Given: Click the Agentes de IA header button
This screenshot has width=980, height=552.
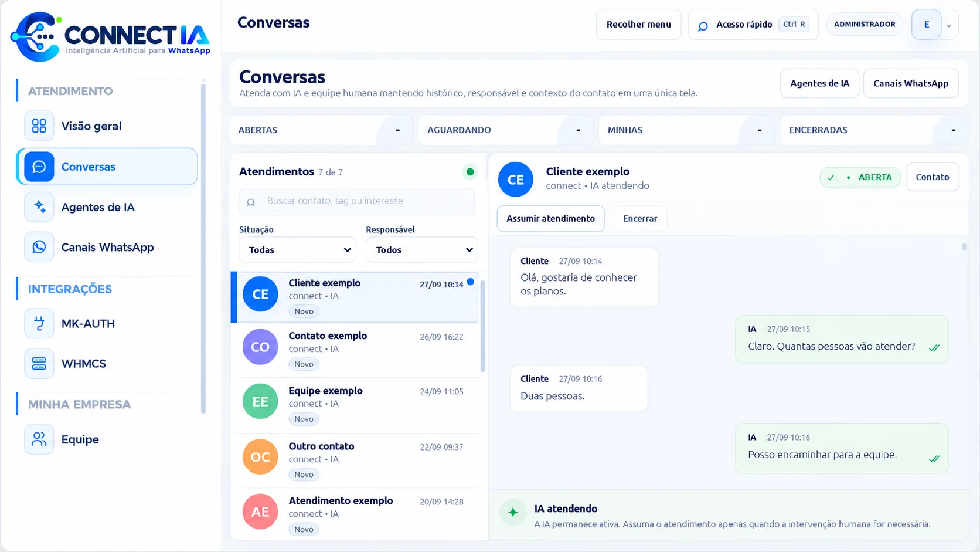Looking at the screenshot, I should point(819,83).
